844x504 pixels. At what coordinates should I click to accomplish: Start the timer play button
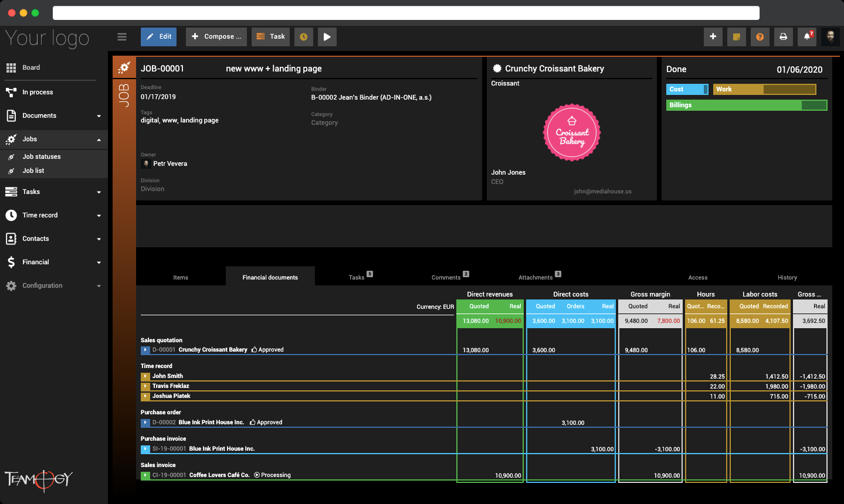coord(327,37)
